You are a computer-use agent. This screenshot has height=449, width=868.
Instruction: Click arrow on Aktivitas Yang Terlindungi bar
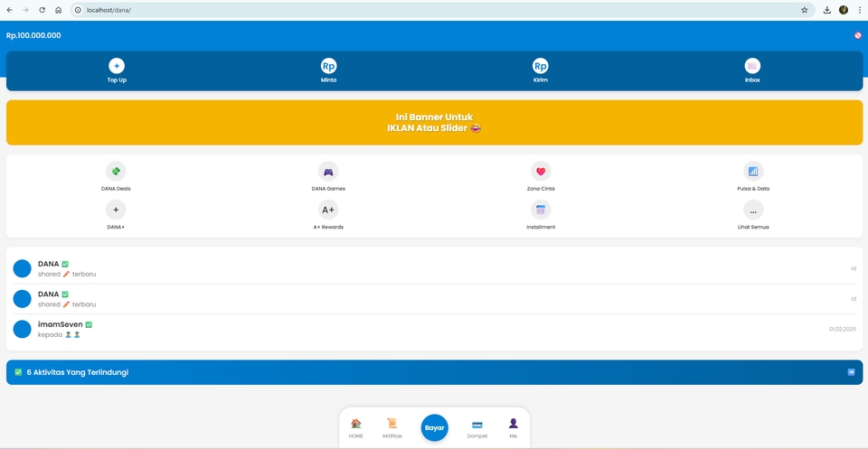click(x=852, y=372)
